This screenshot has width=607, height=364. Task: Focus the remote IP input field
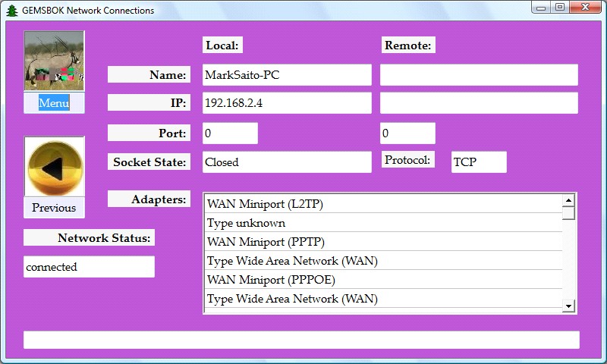pyautogui.click(x=479, y=103)
